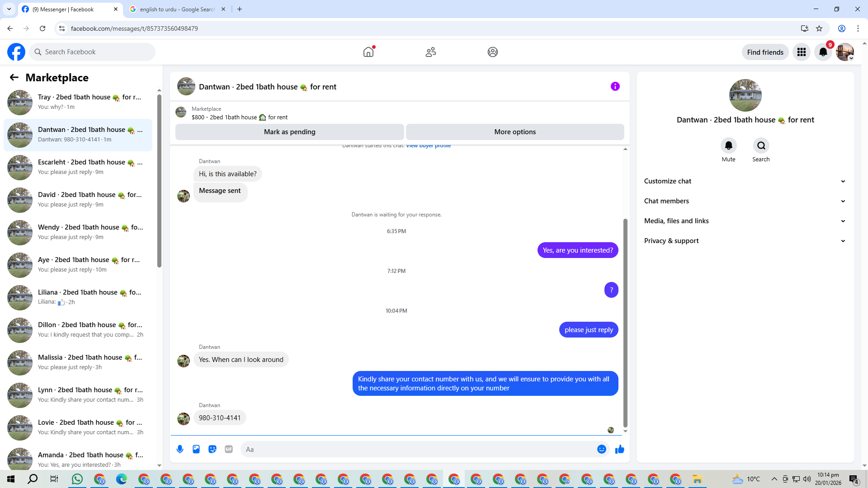The image size is (868, 488).
Task: Open the taskbar clock and date
Action: click(828, 479)
